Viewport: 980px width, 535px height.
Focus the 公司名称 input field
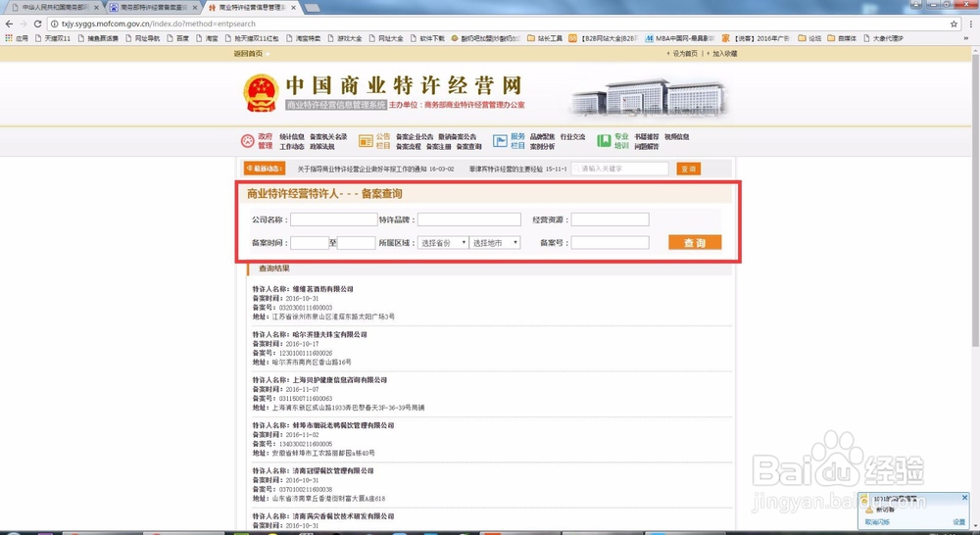click(x=334, y=219)
